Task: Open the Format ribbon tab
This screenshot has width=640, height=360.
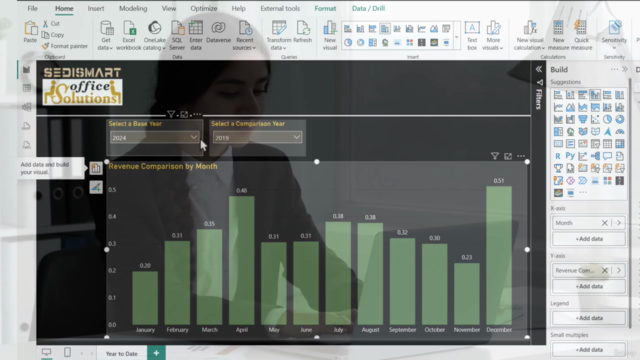Action: point(325,9)
